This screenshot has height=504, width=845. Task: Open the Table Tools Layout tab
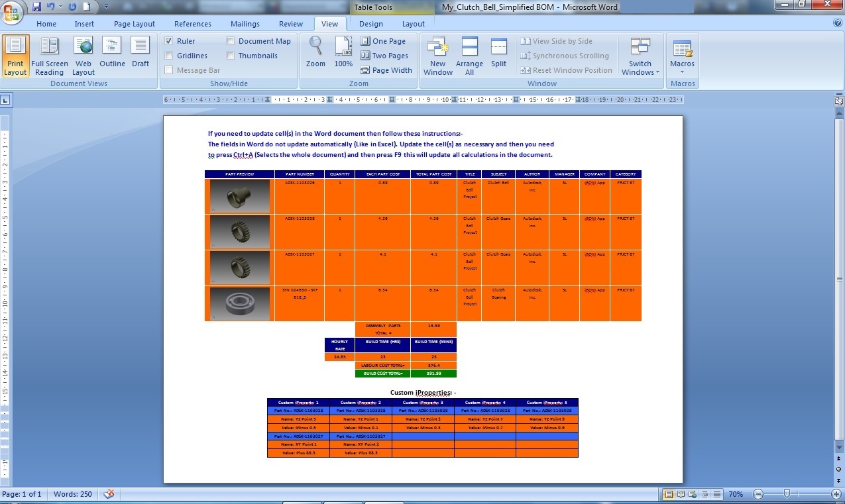click(x=414, y=24)
